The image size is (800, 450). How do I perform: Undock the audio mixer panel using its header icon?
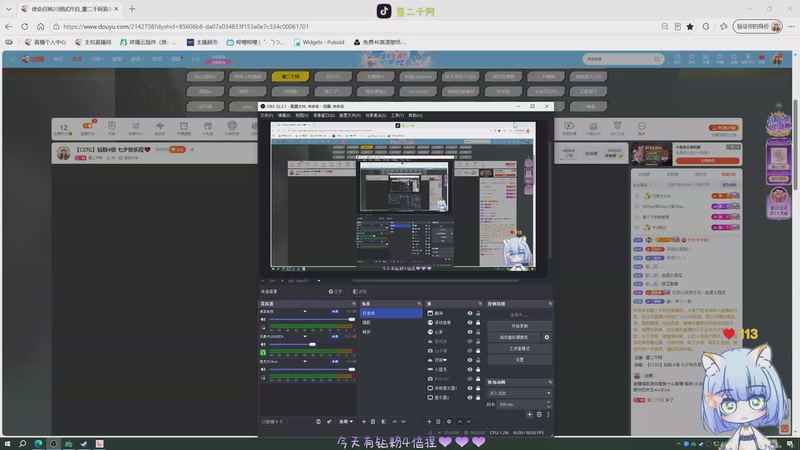354,304
